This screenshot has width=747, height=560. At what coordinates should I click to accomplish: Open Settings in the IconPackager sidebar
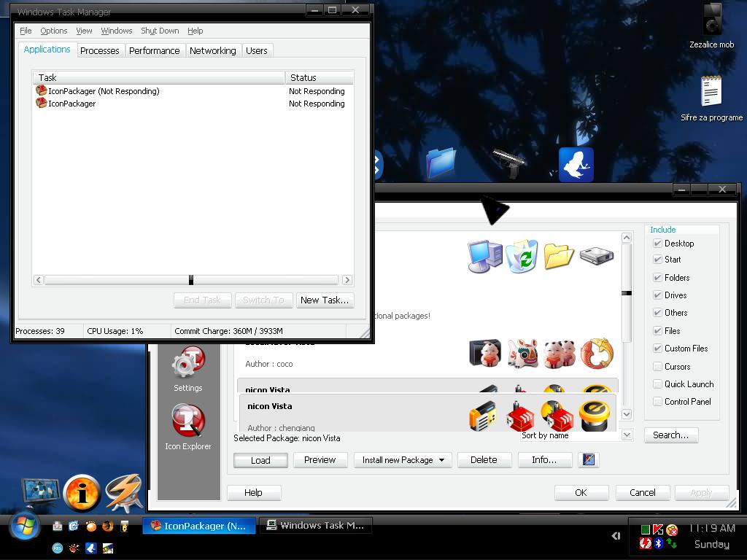(x=188, y=369)
